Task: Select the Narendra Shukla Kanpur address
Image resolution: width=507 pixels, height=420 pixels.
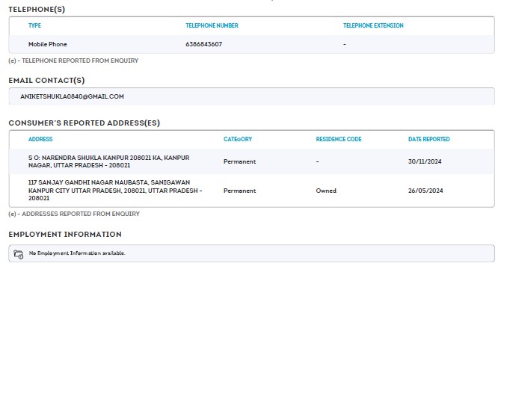Action: tap(108, 161)
